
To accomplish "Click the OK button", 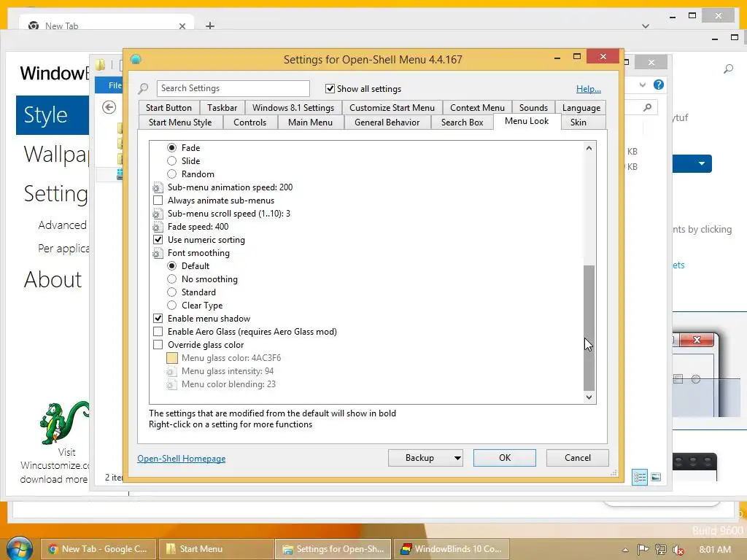I will pos(505,458).
